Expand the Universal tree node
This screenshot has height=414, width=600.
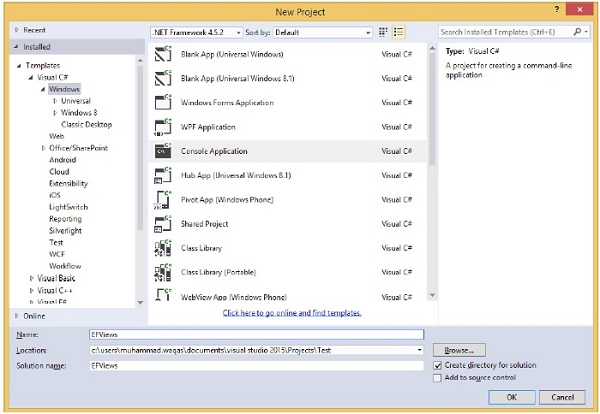coord(55,101)
